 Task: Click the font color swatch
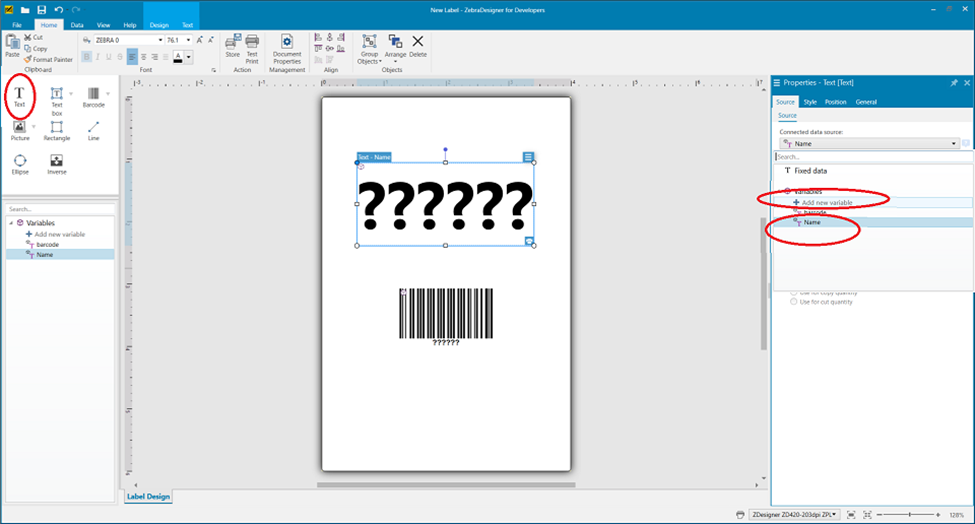click(178, 57)
